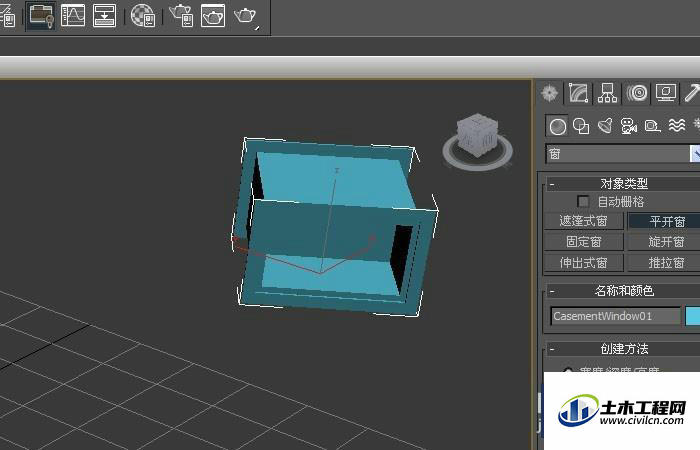Open Rendered Frame Window icon
This screenshot has height=450, width=700.
213,16
